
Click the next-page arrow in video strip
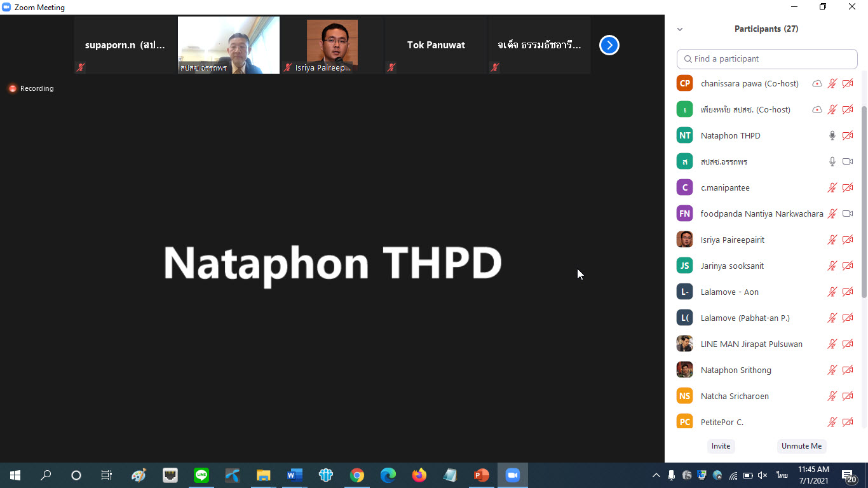tap(609, 45)
